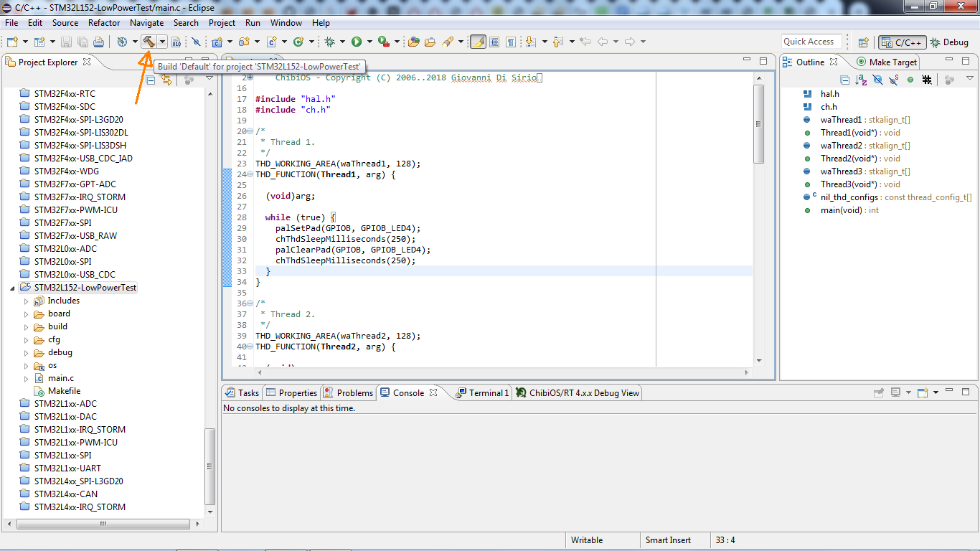This screenshot has width=980, height=551.
Task: Sort Outline entries alphabetically
Action: 861,80
